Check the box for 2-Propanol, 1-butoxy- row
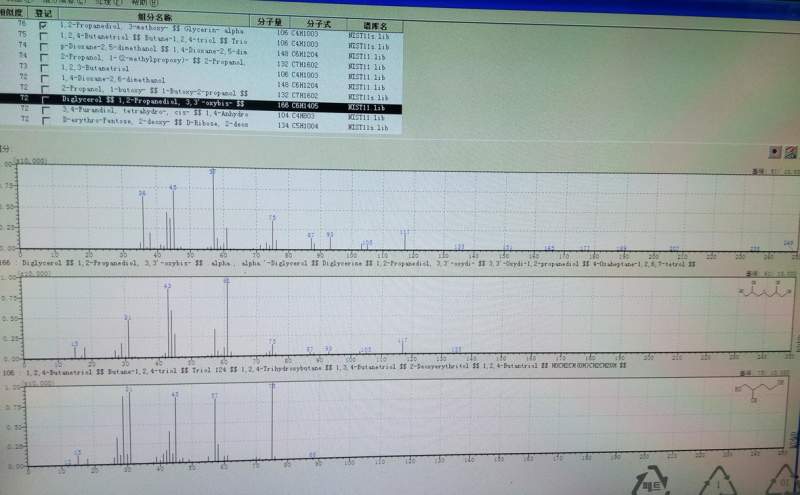The height and width of the screenshot is (495, 800). tap(45, 89)
